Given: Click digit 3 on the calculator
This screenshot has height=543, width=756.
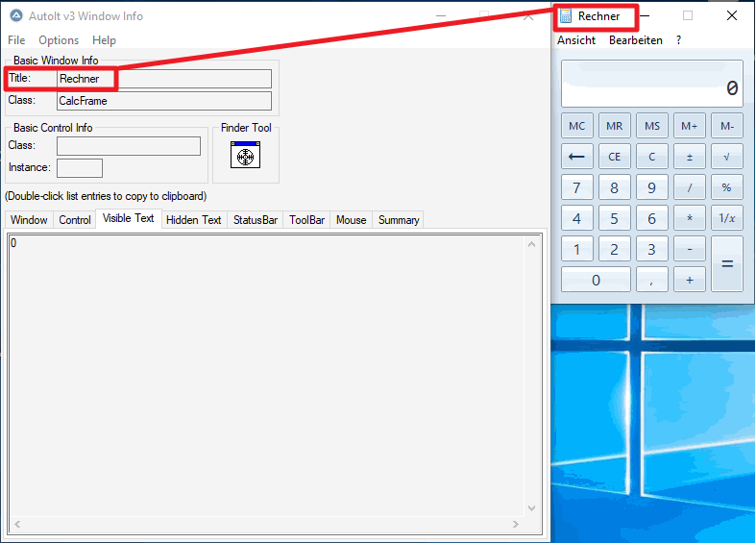Looking at the screenshot, I should [x=652, y=249].
